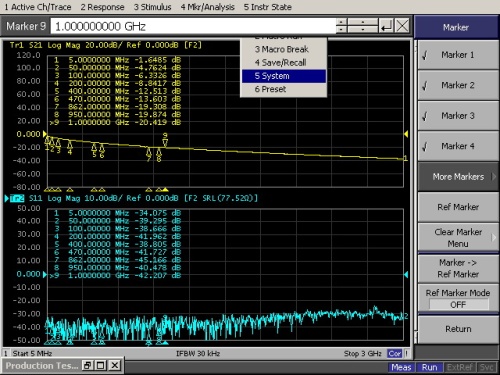Viewport: 500px width, 375px height.
Task: Select the highlighted System menu entry
Action: [x=284, y=76]
